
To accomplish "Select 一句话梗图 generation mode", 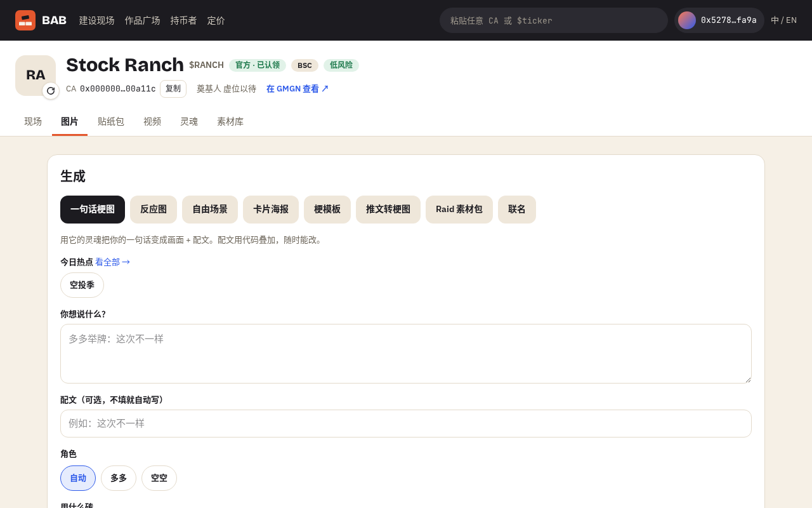I will click(93, 210).
